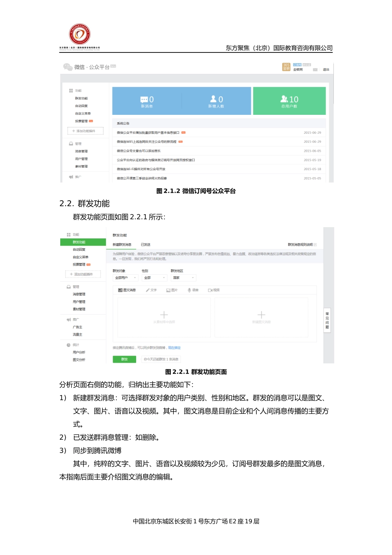Click the 推广 megaphone icon in figure 2.2.1
The width and height of the screenshot is (392, 555).
coord(69,320)
